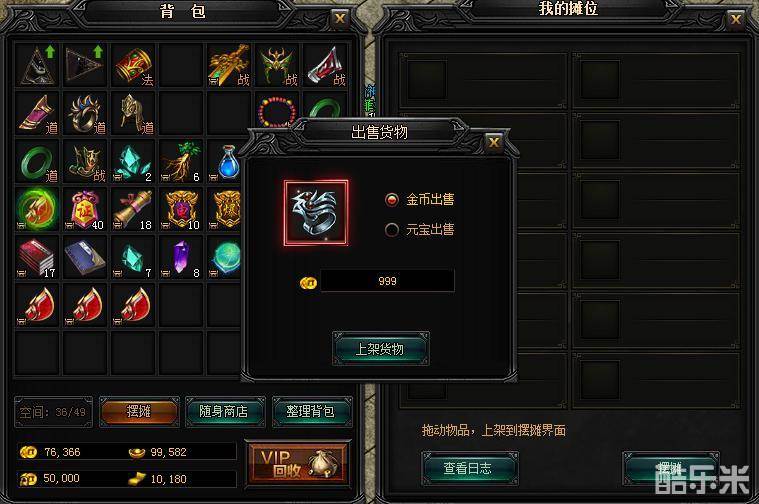Click 上架货物 to list the item
The height and width of the screenshot is (504, 759).
click(380, 349)
